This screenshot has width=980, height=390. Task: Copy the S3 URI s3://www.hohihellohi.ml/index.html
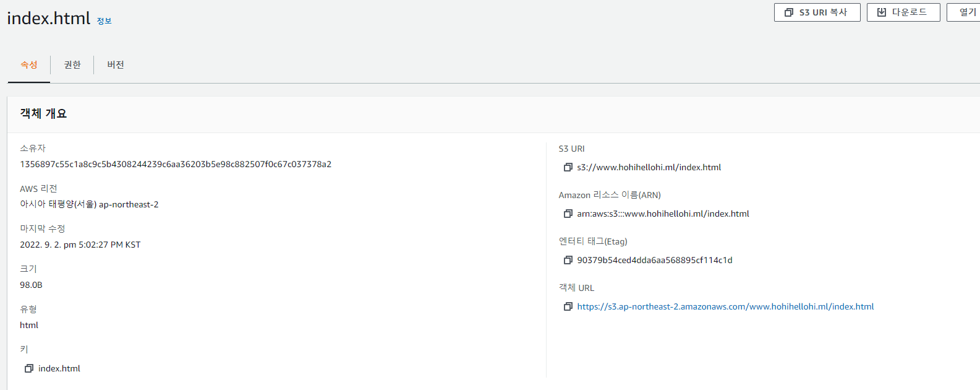[x=568, y=167]
